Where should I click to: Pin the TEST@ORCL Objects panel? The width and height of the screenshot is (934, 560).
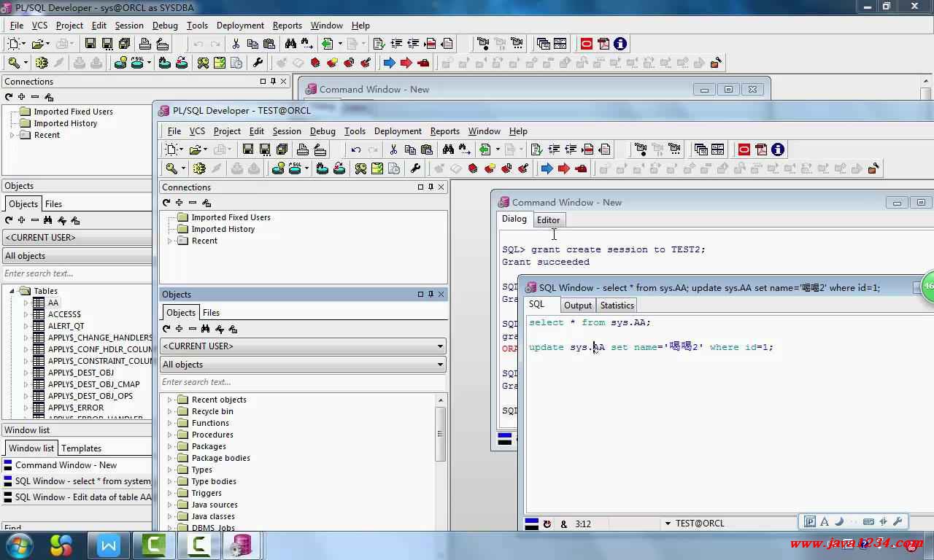click(x=431, y=295)
